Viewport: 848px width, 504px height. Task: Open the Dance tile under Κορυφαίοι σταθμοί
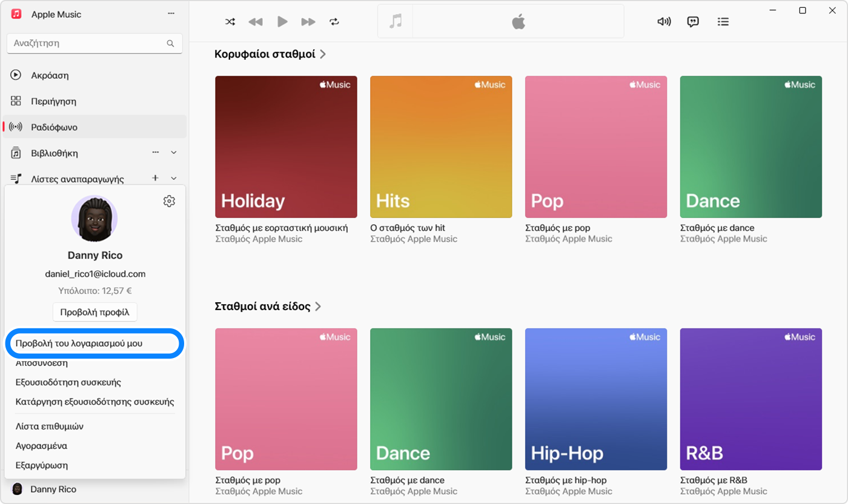pos(751,147)
